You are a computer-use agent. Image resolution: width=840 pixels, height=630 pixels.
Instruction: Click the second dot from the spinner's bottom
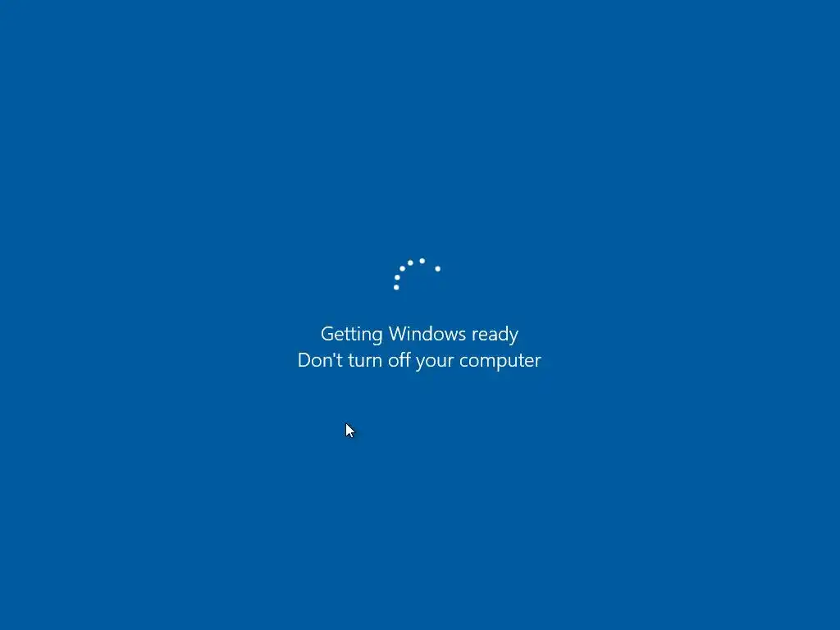(x=397, y=277)
